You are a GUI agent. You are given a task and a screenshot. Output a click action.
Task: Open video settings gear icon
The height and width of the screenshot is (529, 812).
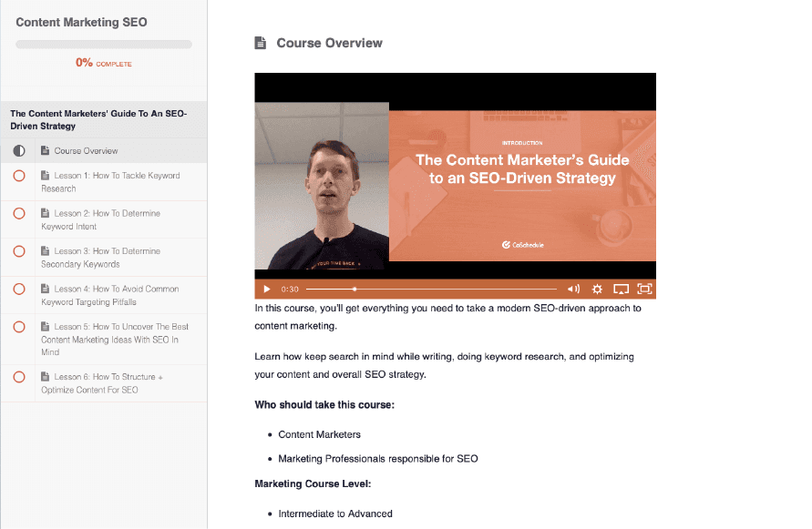tap(597, 290)
